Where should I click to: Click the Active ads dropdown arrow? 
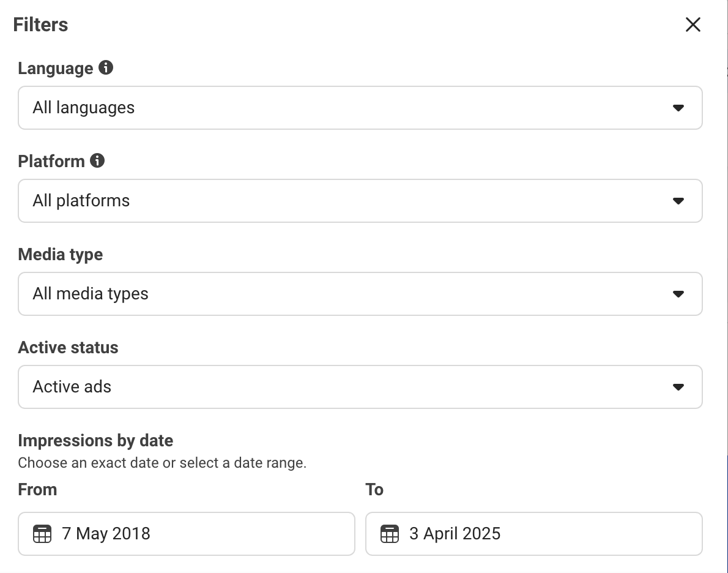[x=678, y=387]
